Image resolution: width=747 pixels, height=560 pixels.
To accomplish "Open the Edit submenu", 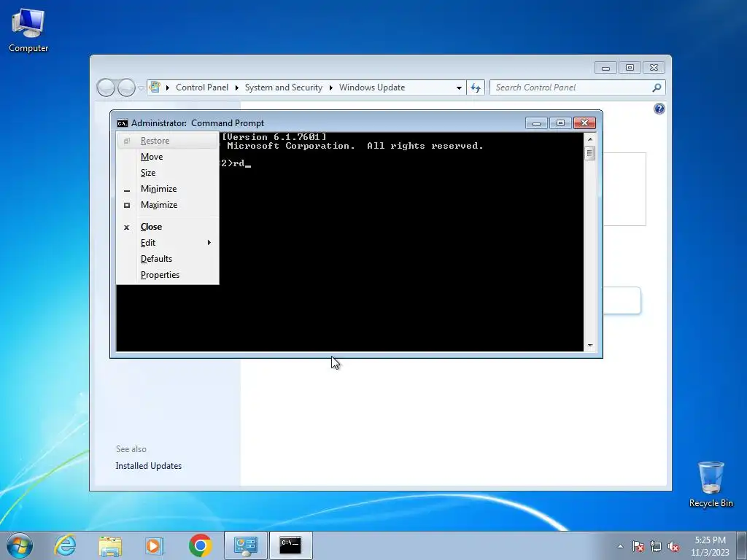I will point(168,243).
